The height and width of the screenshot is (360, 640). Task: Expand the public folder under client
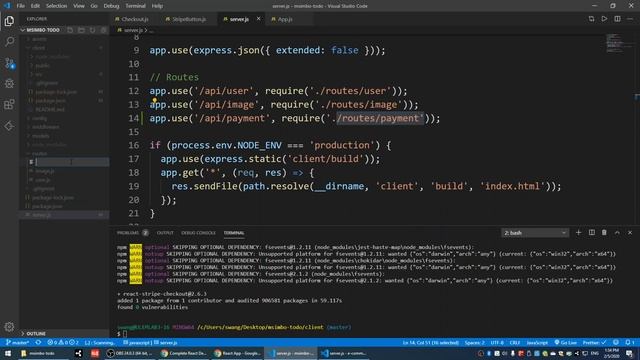click(42, 65)
